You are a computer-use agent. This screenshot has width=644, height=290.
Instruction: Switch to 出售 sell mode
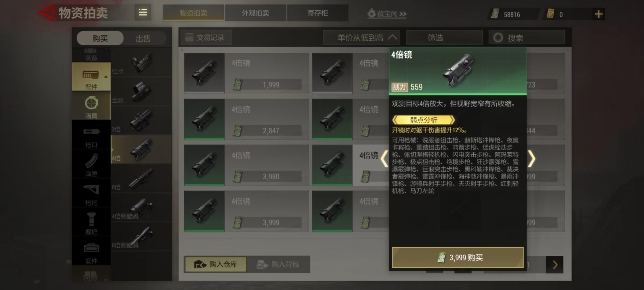143,38
